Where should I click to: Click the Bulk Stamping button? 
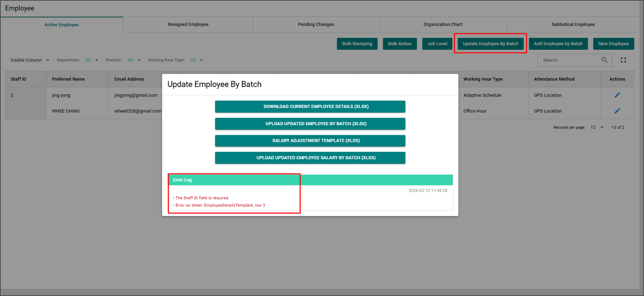357,44
